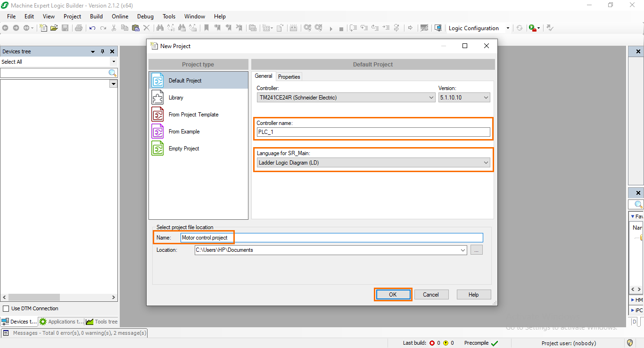Select Empty Project type
The image size is (644, 348).
tap(198, 149)
